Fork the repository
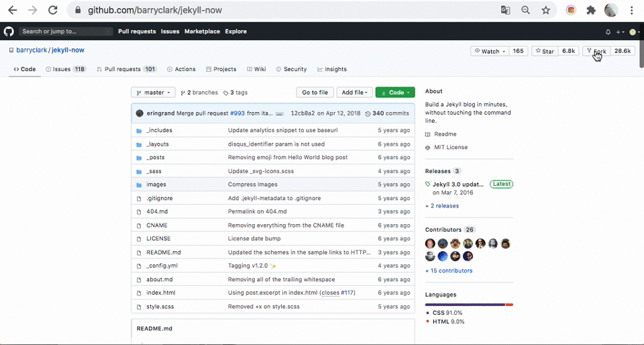This screenshot has width=644, height=345. (x=596, y=51)
